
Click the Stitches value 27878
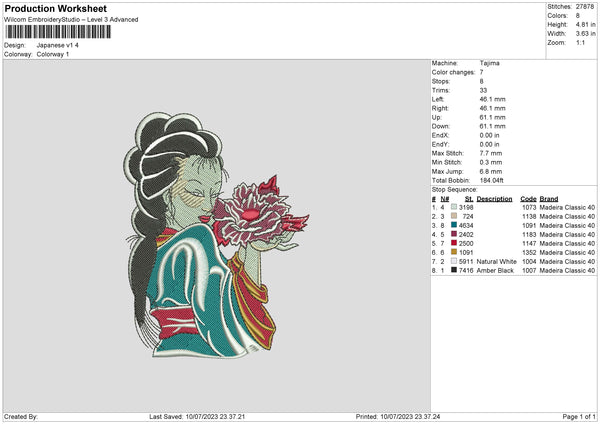click(x=585, y=7)
